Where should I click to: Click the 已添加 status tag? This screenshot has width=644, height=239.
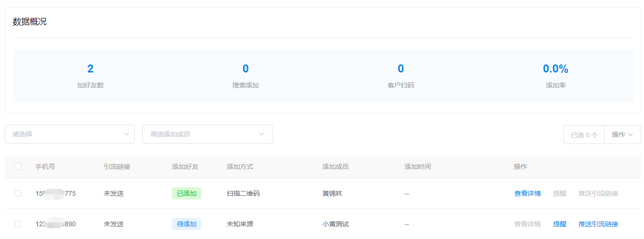coord(187,193)
